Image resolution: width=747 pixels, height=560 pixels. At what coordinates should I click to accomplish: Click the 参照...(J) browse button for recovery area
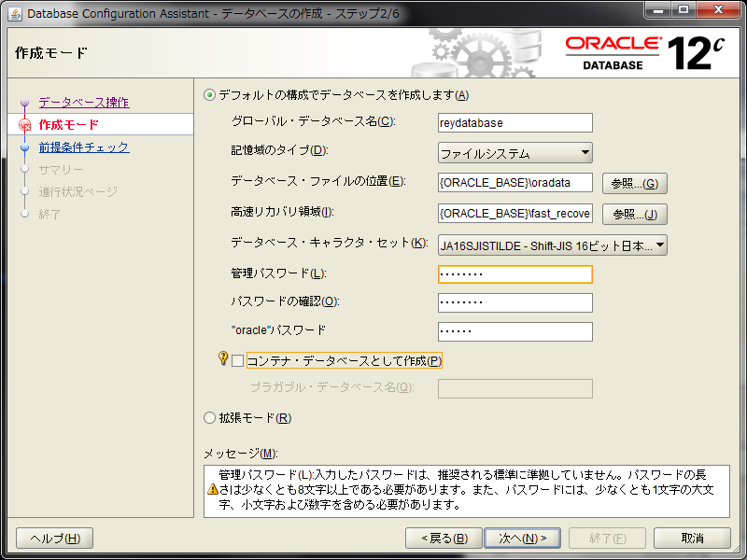(x=635, y=215)
